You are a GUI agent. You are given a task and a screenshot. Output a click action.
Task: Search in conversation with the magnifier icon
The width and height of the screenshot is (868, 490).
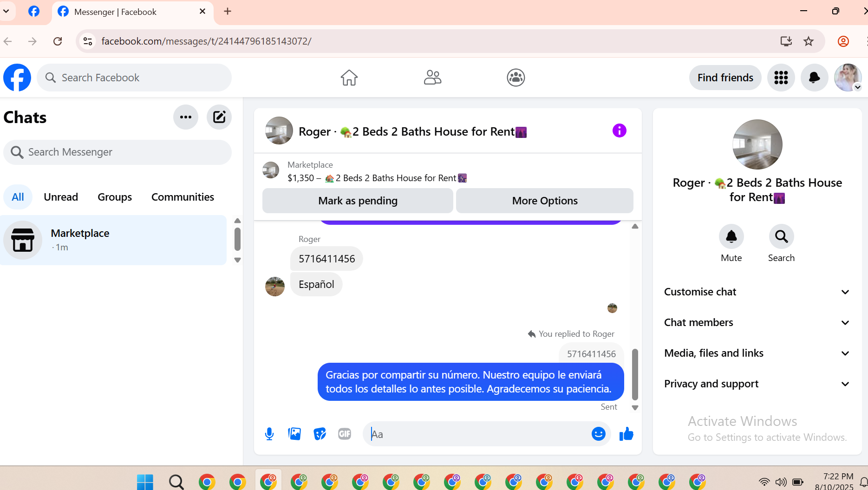(x=781, y=237)
